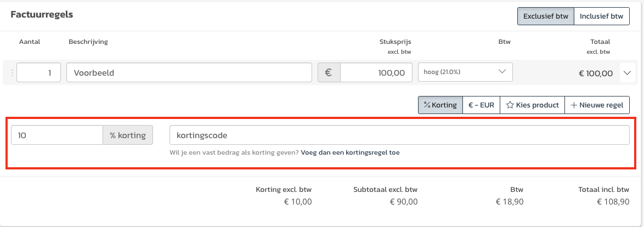644x227 pixels.
Task: Choose a product via Kies product
Action: tap(532, 105)
